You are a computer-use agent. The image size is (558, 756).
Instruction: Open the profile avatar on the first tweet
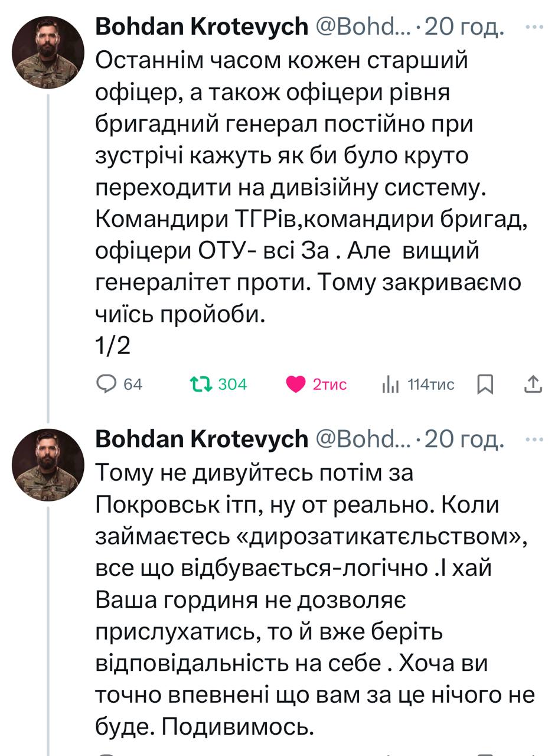click(48, 52)
